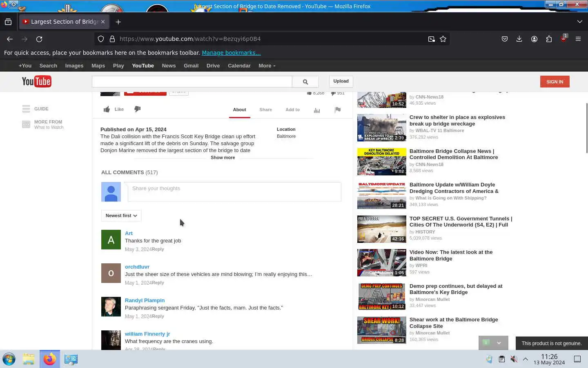
Task: Open Firefox downloads panel
Action: 519,39
